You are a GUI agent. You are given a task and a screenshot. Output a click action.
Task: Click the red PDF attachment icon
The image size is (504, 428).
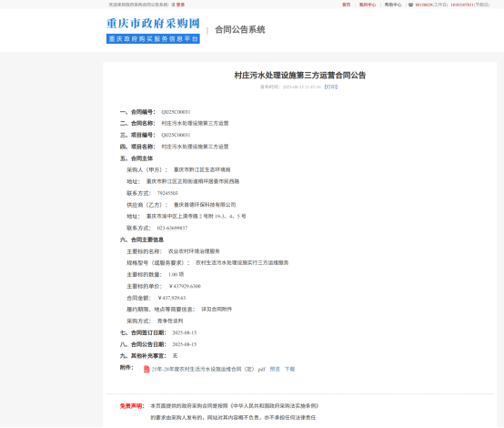point(146,369)
